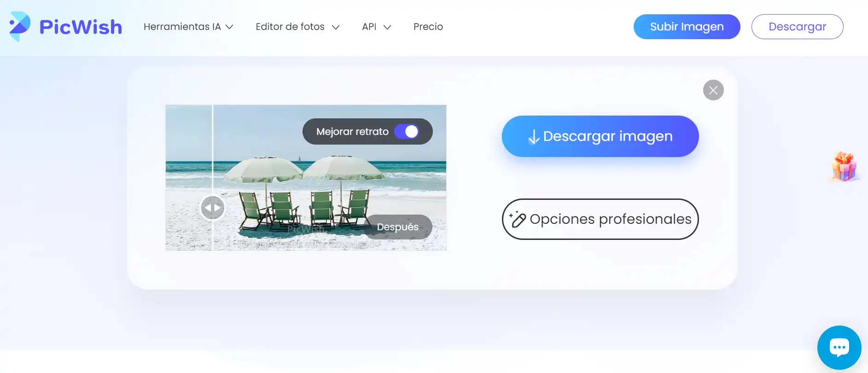Click the beach chairs preview image
Screen dimensions: 868x373
click(306, 178)
